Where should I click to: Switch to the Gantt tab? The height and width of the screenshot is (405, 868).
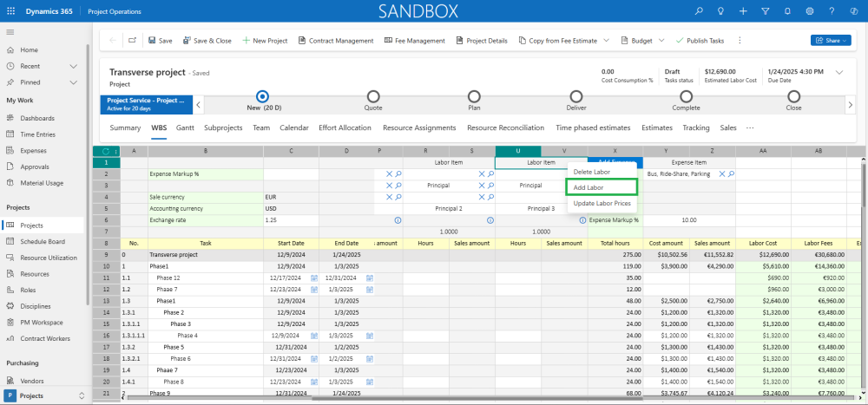coord(185,127)
